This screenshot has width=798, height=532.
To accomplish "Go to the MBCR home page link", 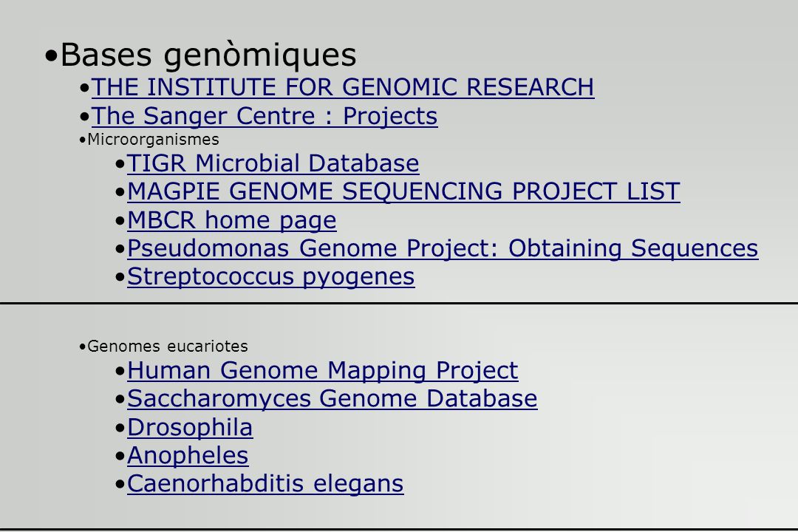I will coord(231,220).
